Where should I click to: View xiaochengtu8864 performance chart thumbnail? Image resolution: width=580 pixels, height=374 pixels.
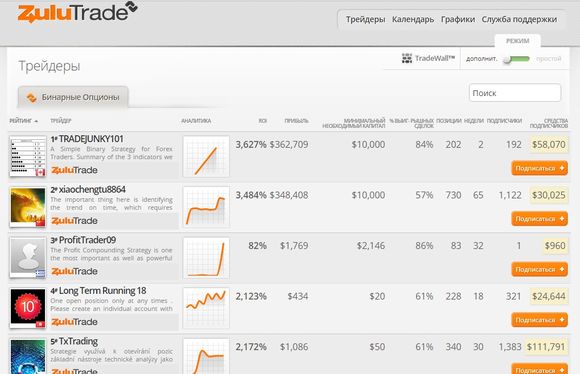206,207
